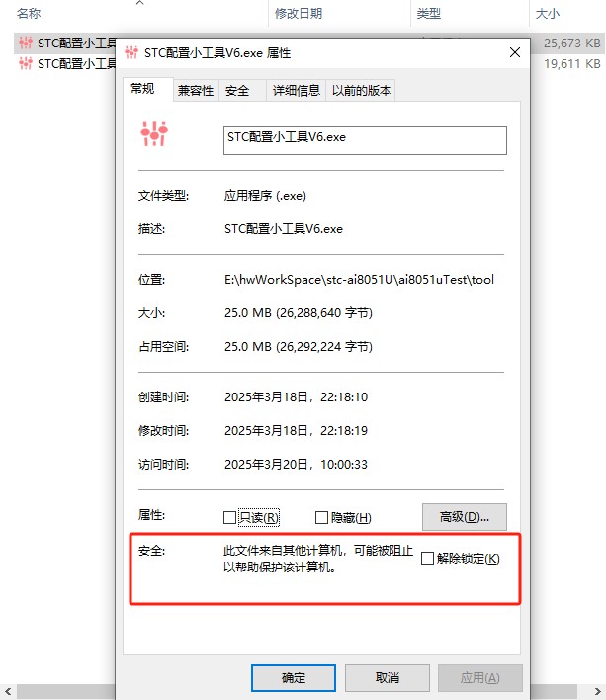Image resolution: width=606 pixels, height=700 pixels.
Task: Click the location path E:\hwWorkSpace\stc-ai8051U text
Action: tap(359, 280)
